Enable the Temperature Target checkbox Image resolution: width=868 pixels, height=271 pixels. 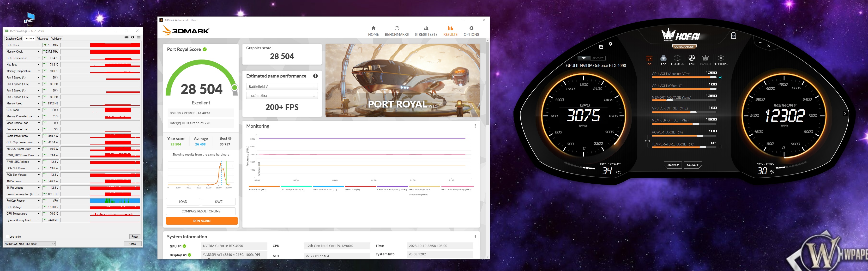coord(720,147)
